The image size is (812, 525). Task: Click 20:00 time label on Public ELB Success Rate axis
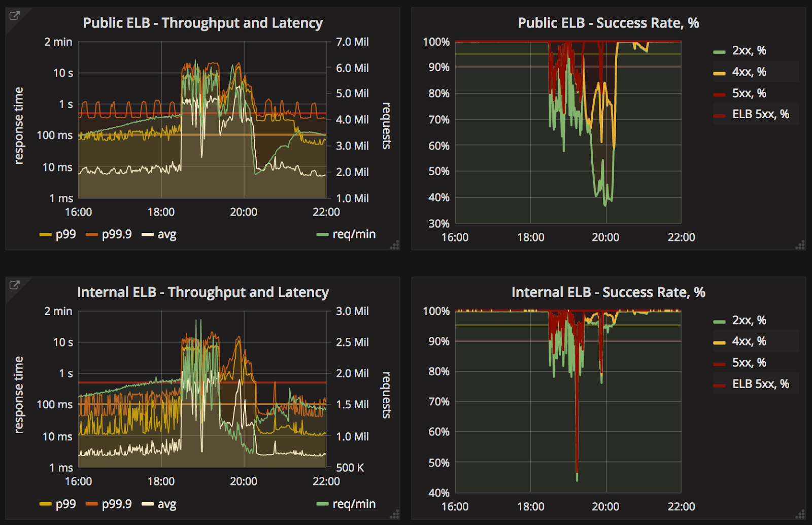click(x=605, y=237)
